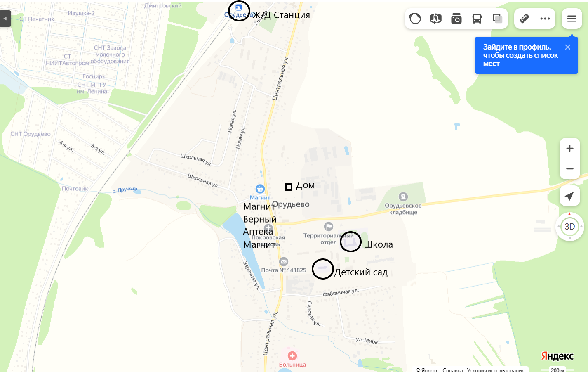The height and width of the screenshot is (372, 588).
Task: Open the more tools ellipsis menu
Action: click(545, 19)
